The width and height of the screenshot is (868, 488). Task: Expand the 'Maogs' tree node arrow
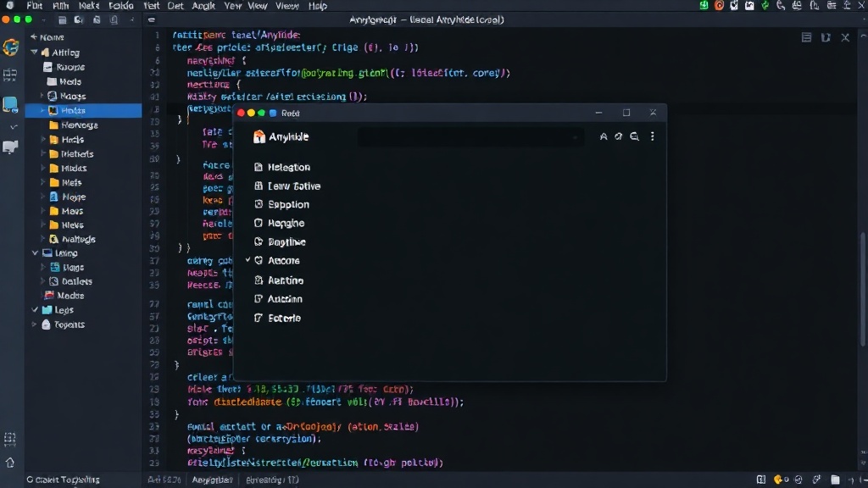(42, 96)
